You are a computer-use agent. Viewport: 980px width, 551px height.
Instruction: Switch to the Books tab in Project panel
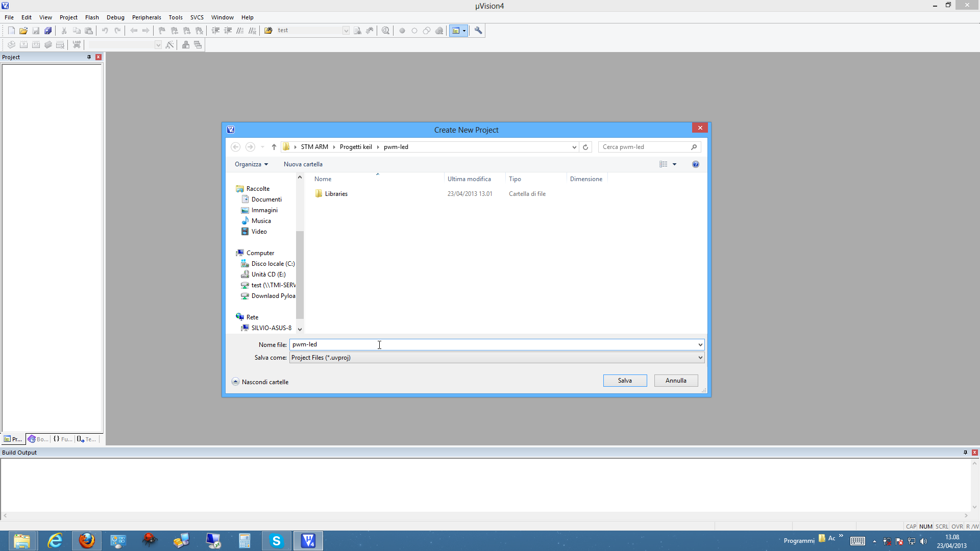[x=38, y=439]
